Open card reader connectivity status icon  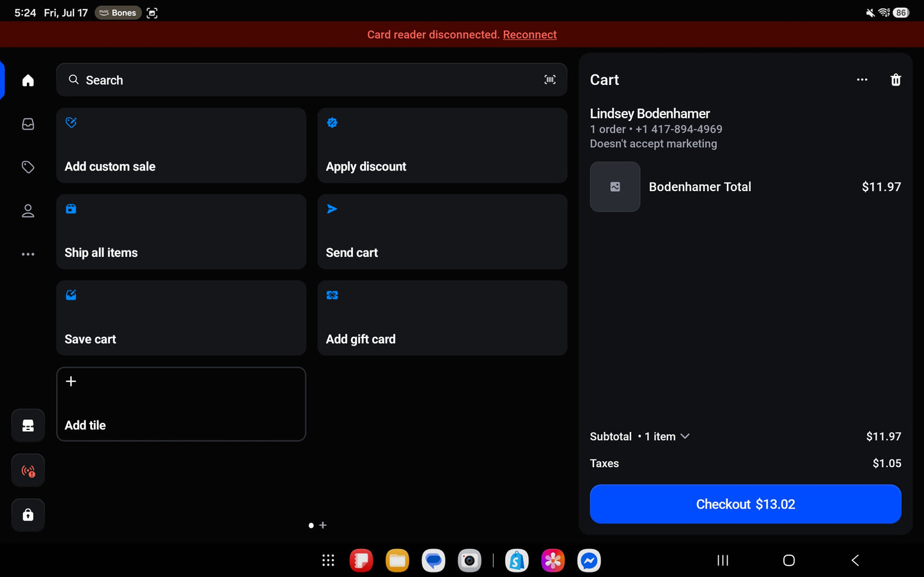click(x=28, y=471)
